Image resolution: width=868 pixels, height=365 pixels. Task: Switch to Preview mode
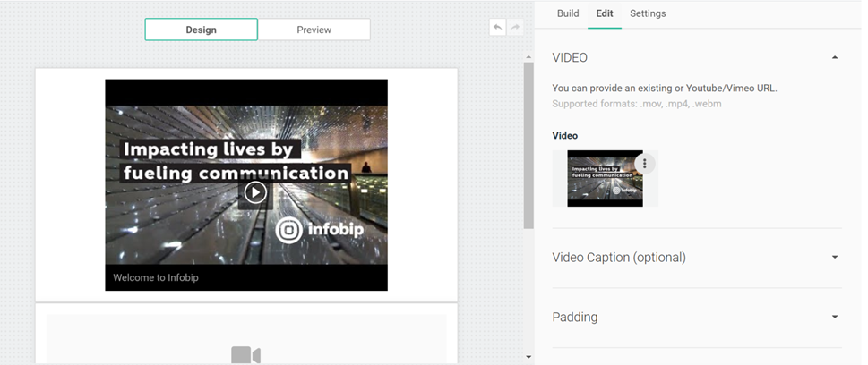pos(314,30)
